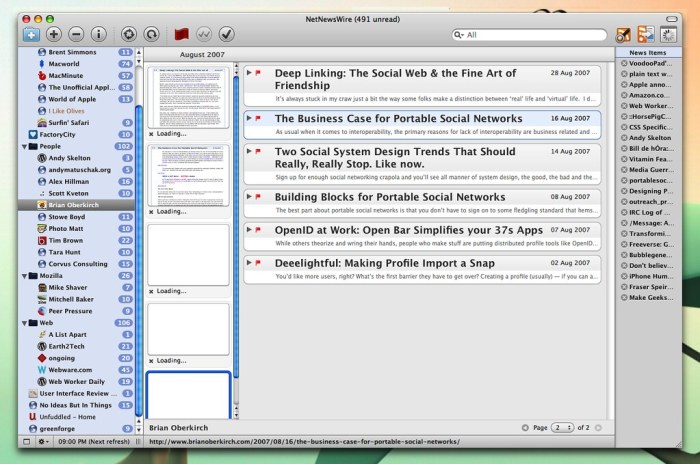Collapse the Web folder

pyautogui.click(x=24, y=323)
